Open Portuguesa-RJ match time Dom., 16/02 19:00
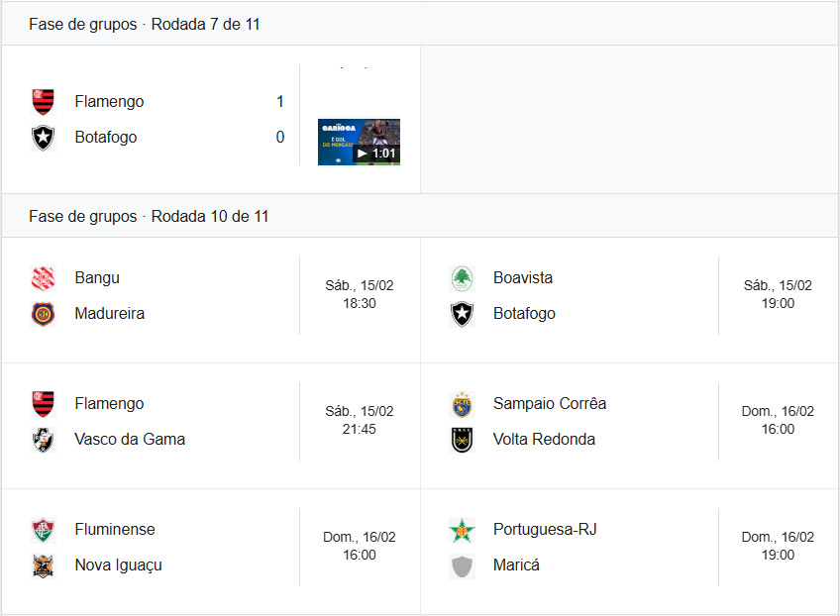 point(778,546)
